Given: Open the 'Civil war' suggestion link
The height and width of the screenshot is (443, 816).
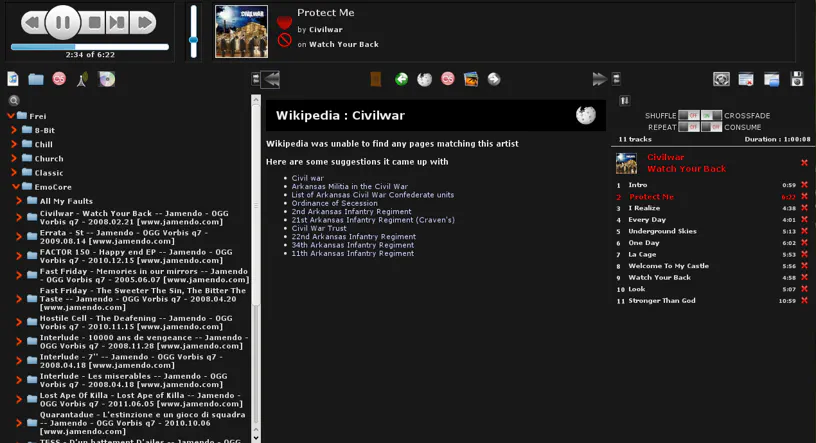Looking at the screenshot, I should [x=308, y=178].
